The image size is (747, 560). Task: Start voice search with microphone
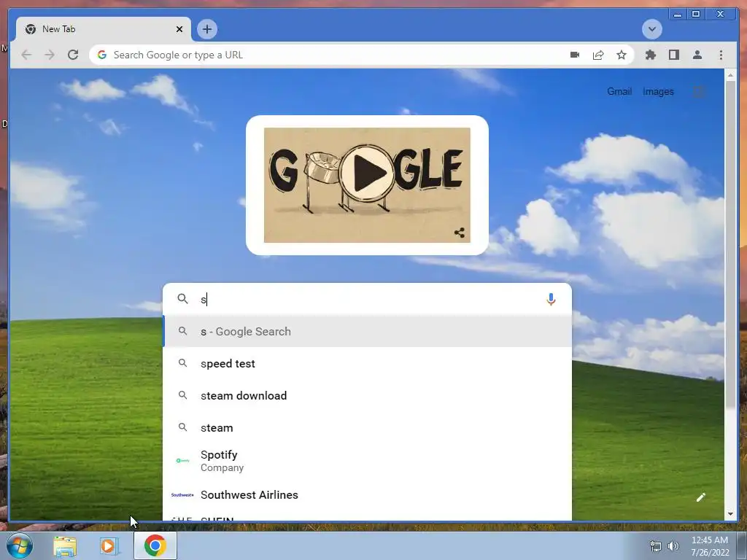551,299
